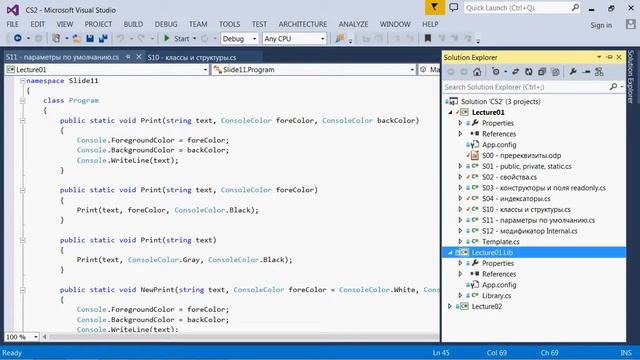Save the current file with the floppy icon
640x360 pixels.
point(90,38)
